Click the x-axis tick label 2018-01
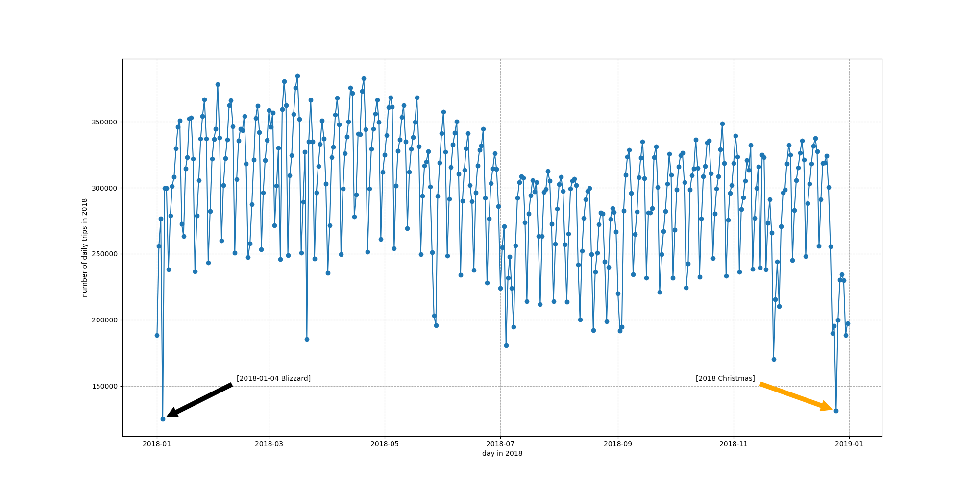This screenshot has height=490, width=980. coord(157,444)
